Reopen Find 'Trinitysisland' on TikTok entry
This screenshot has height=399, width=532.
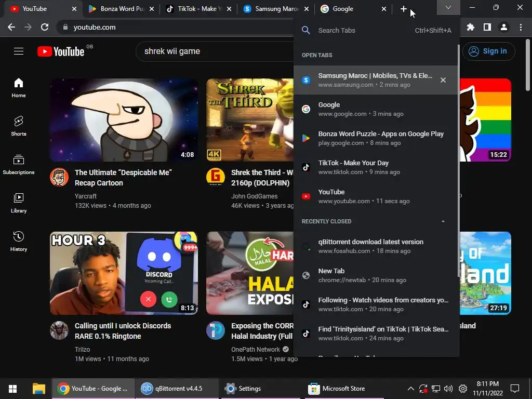click(376, 333)
